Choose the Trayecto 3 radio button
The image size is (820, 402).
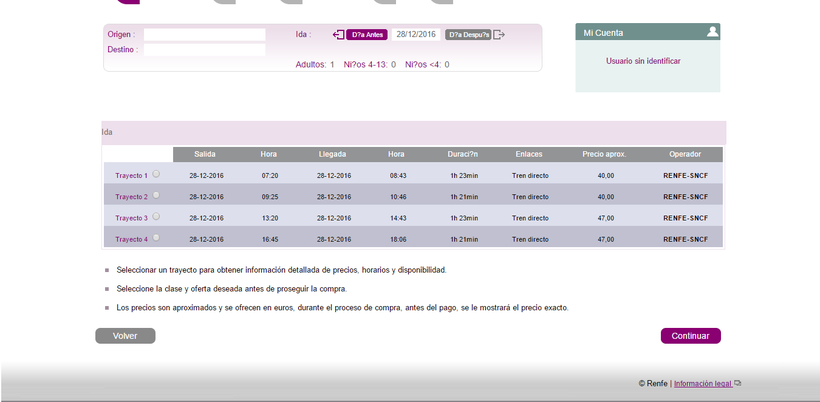[x=156, y=216]
